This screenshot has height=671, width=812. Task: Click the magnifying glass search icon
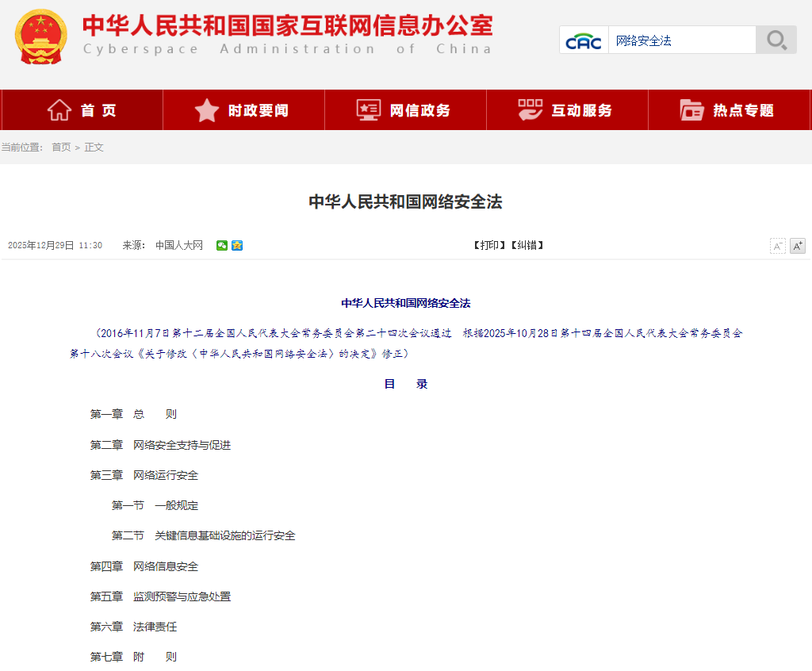click(776, 40)
